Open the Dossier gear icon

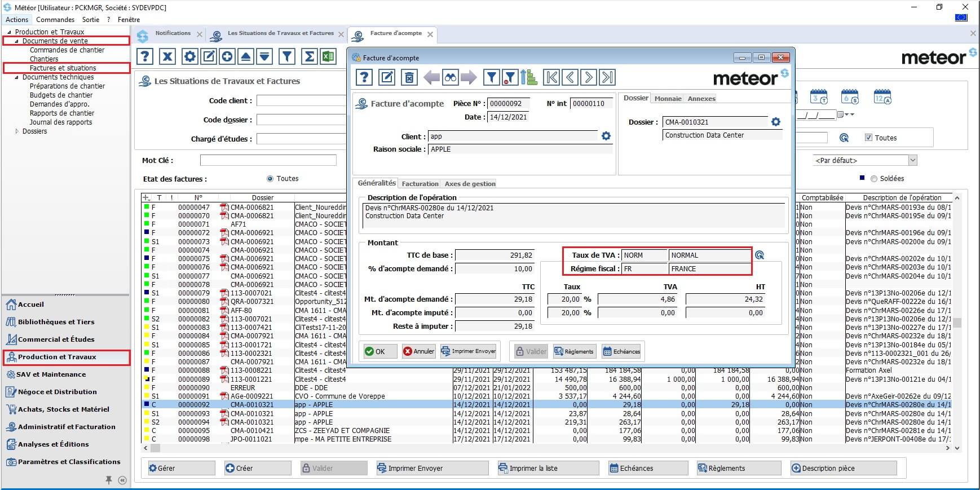pos(776,122)
